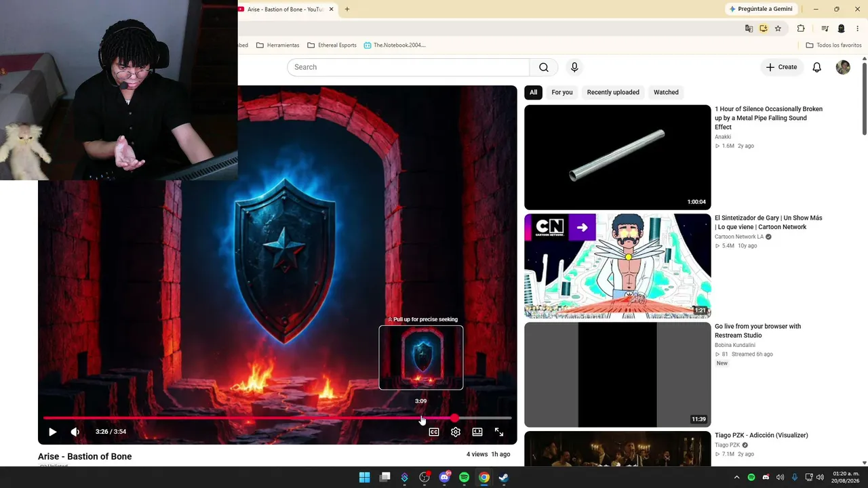Open the 1 Hour of Silence video title
The width and height of the screenshot is (868, 488).
(x=768, y=118)
